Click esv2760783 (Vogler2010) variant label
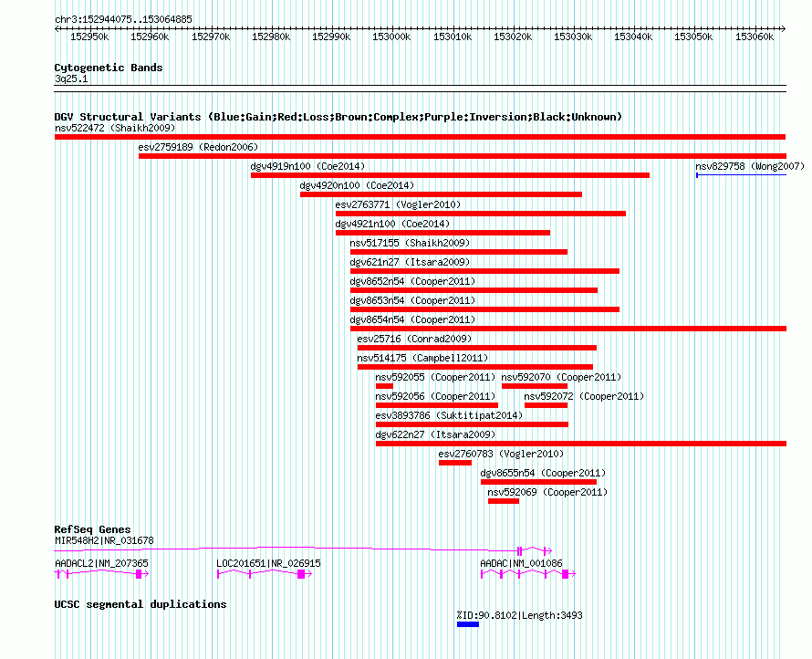Viewport: 812px width, 659px height. [x=501, y=454]
